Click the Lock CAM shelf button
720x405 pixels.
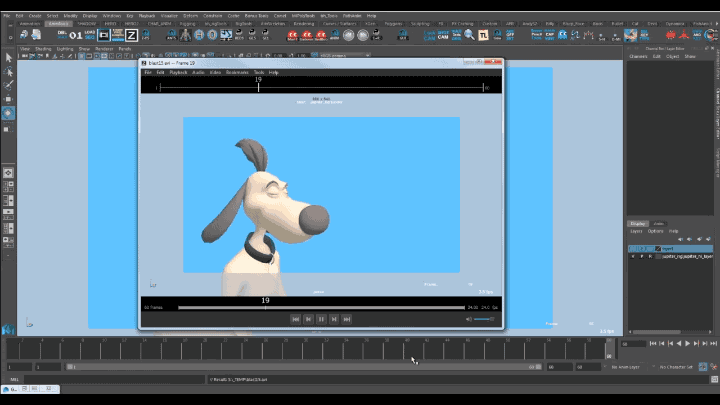point(429,35)
